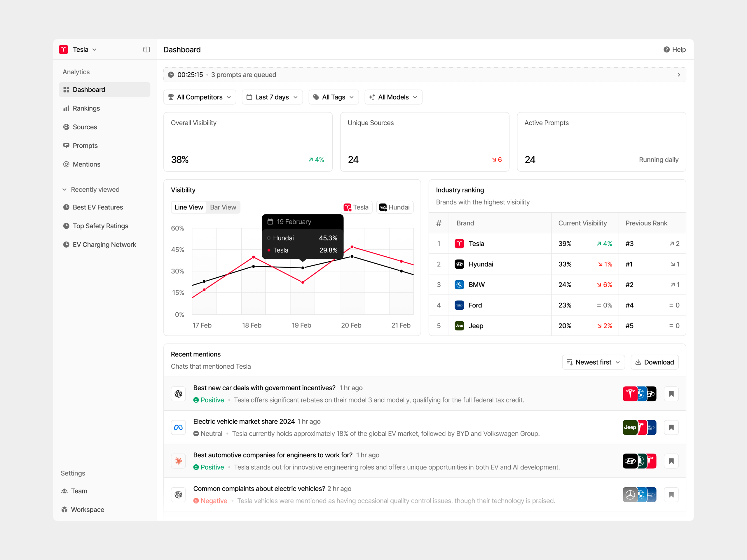
Task: Go to Rankings in the sidebar
Action: pos(104,108)
